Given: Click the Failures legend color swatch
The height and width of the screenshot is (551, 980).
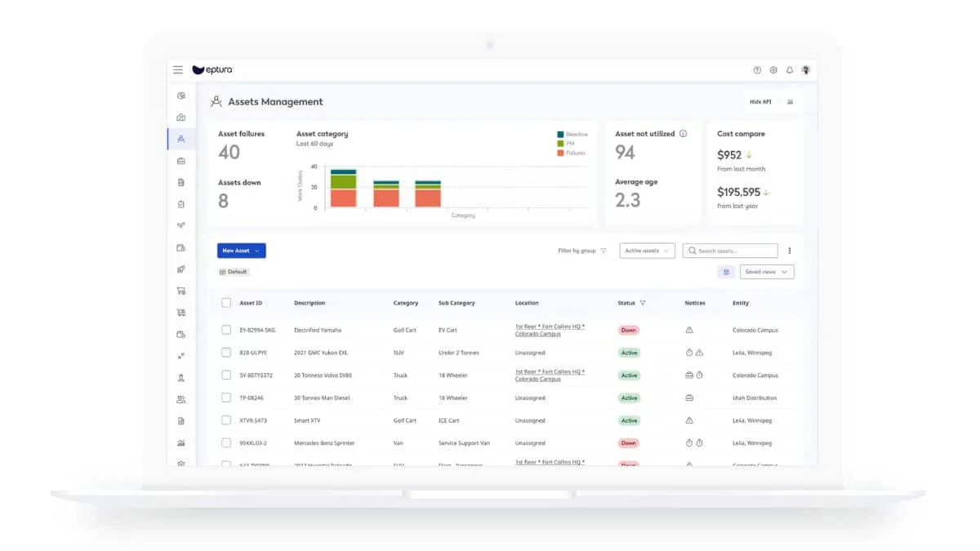Looking at the screenshot, I should pos(561,153).
